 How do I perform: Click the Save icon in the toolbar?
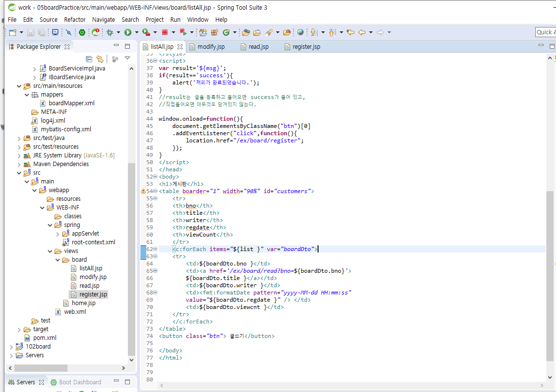click(30, 32)
